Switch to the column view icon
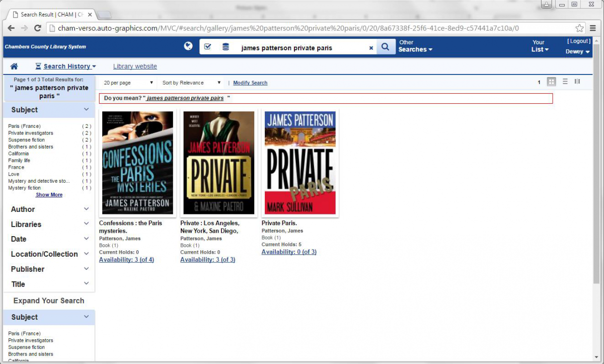Screen dimensions: 604x364 pyautogui.click(x=577, y=82)
